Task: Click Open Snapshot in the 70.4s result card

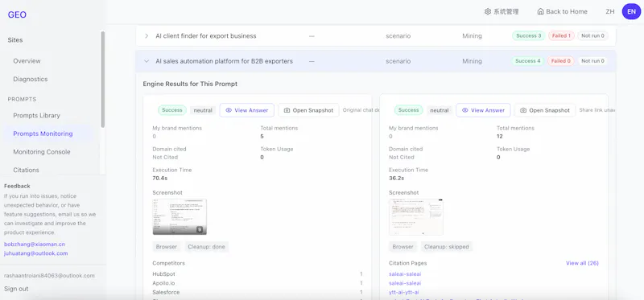Action: (x=308, y=110)
